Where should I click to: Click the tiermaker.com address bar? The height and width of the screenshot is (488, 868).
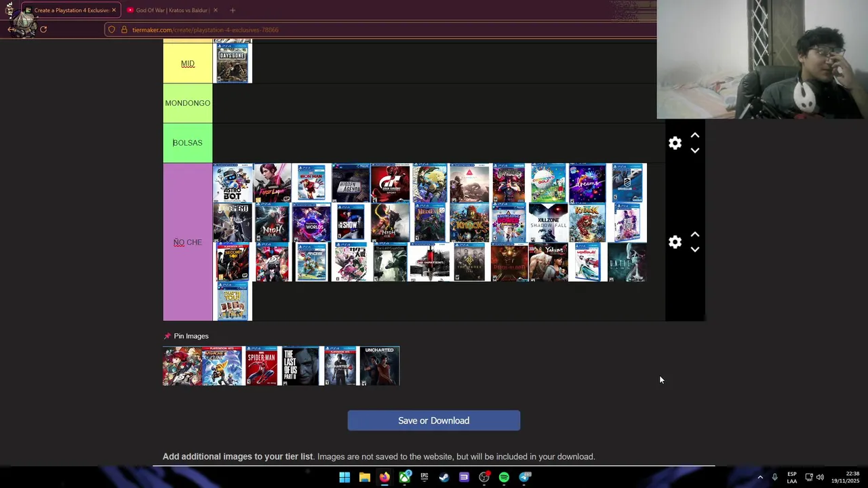380,30
